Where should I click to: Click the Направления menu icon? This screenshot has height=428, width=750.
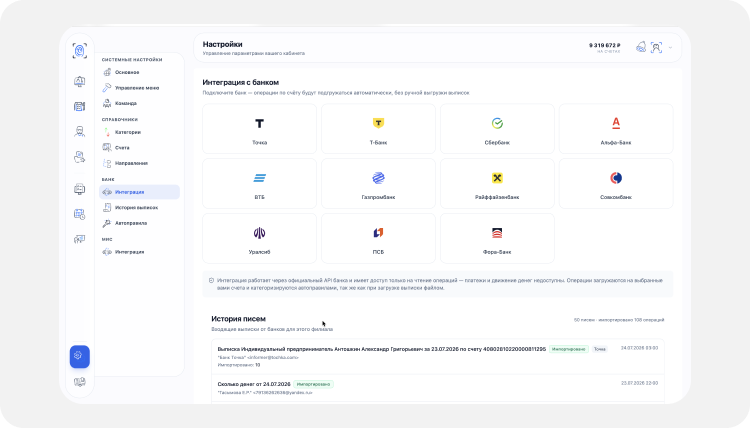[107, 163]
